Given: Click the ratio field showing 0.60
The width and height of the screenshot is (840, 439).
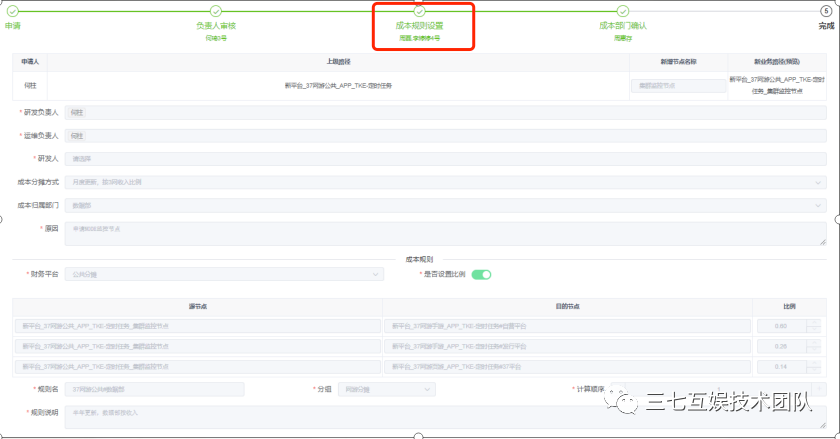Looking at the screenshot, I should [782, 326].
